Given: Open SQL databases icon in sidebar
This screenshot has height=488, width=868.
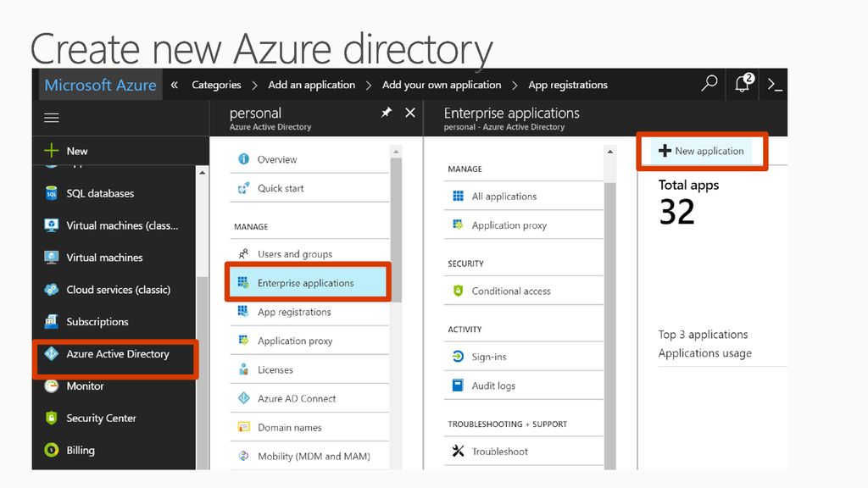Looking at the screenshot, I should pyautogui.click(x=52, y=193).
